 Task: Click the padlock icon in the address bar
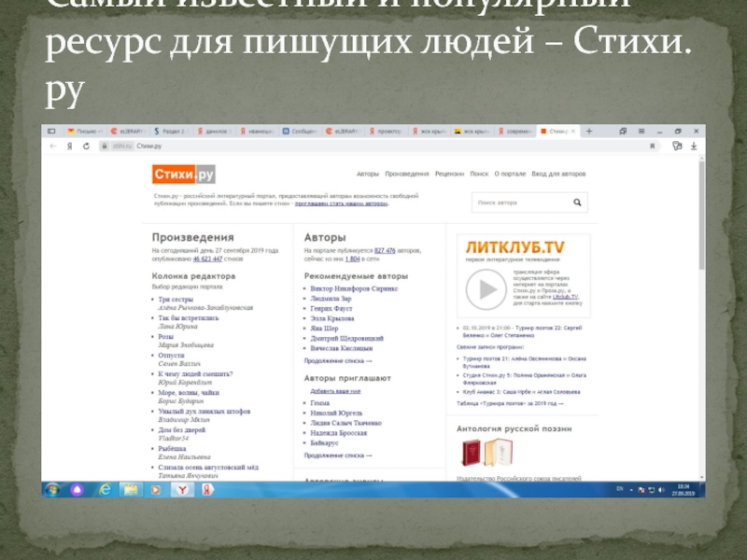coord(104,147)
